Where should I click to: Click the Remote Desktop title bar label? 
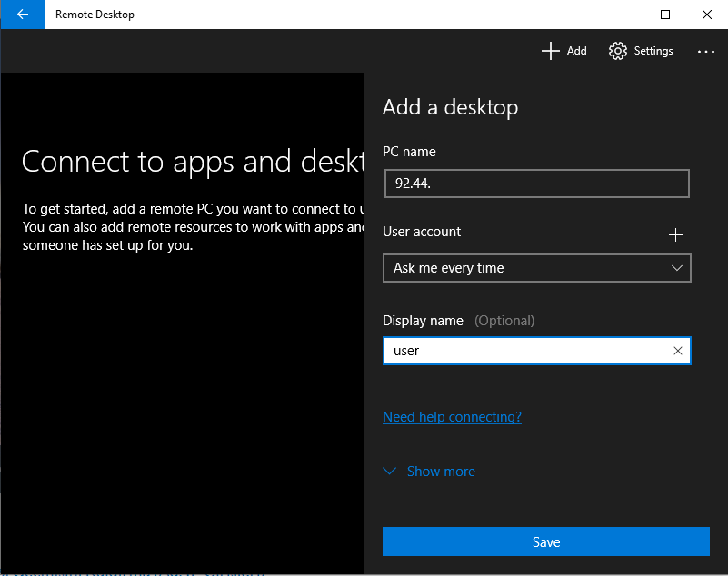pyautogui.click(x=95, y=14)
